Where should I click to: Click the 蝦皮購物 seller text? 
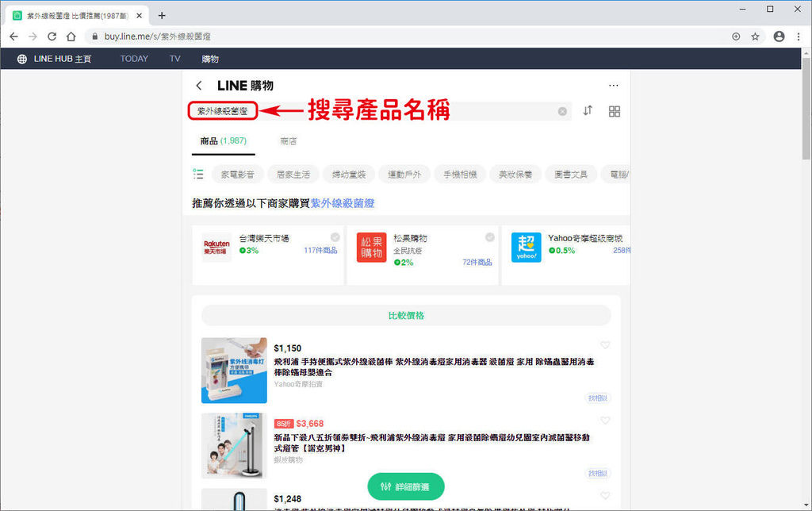(x=289, y=459)
